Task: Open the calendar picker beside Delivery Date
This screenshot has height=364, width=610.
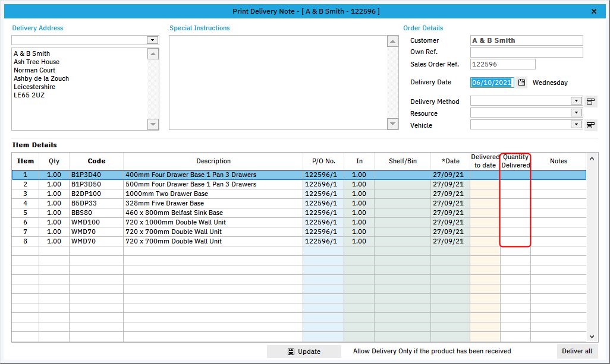Action: tap(521, 82)
